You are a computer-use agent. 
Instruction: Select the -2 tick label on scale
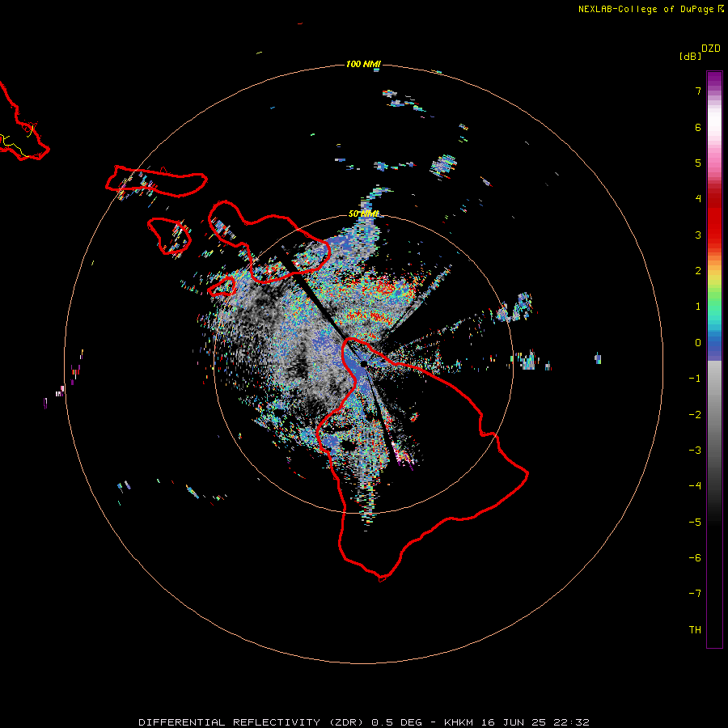695,415
